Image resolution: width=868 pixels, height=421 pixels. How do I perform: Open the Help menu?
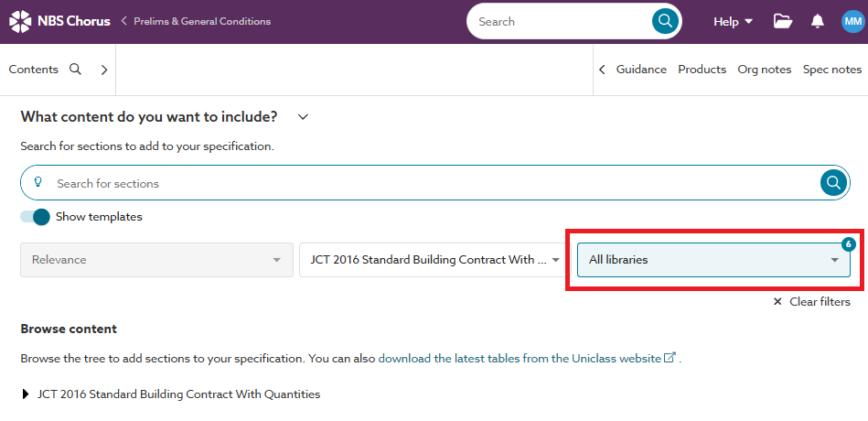733,21
